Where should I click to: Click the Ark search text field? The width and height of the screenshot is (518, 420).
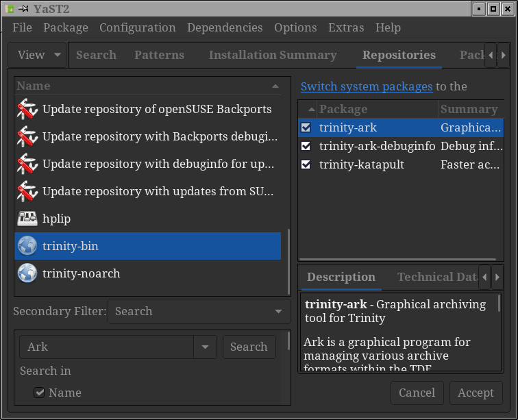106,347
